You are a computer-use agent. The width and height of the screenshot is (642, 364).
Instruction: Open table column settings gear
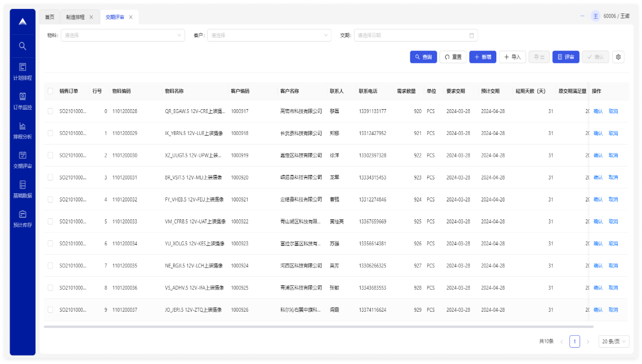(618, 57)
